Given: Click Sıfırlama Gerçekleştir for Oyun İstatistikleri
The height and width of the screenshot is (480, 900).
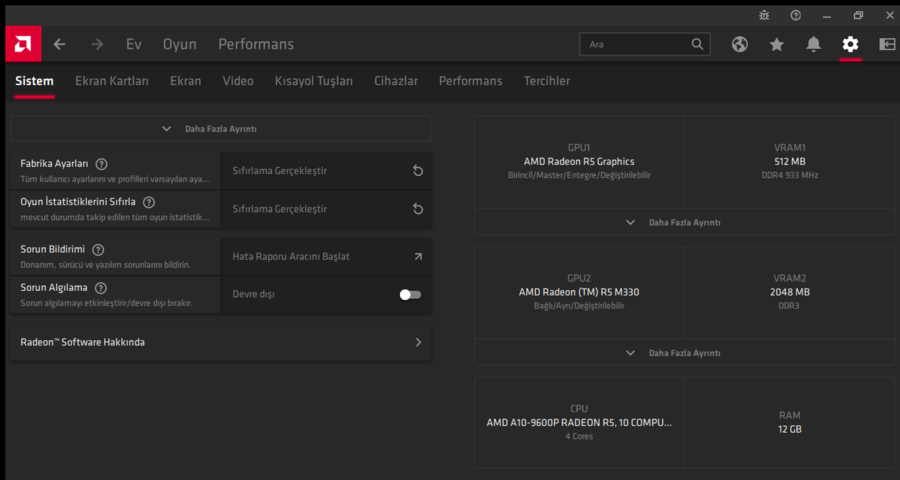Looking at the screenshot, I should pos(280,209).
